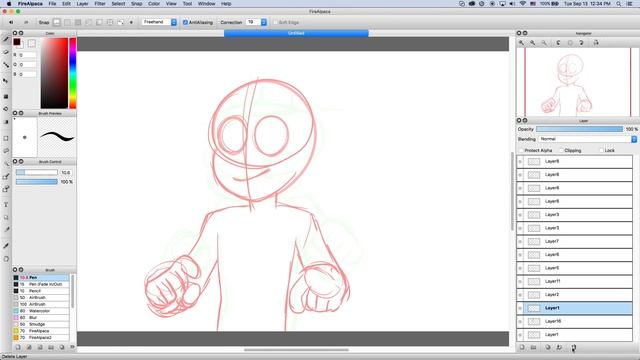Toggle visibility of Layer7
This screenshot has width=640, height=360.
click(520, 242)
